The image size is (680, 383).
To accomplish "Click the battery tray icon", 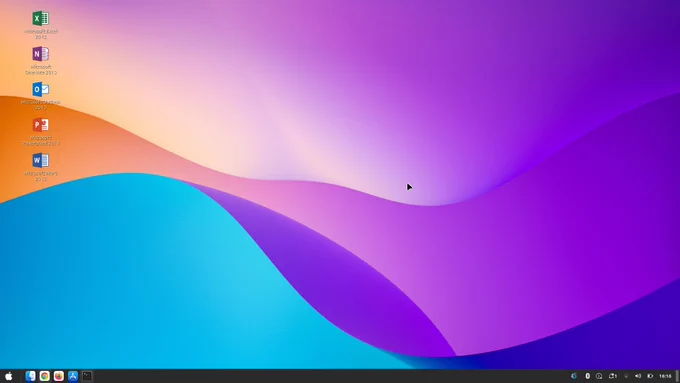I will coord(650,376).
